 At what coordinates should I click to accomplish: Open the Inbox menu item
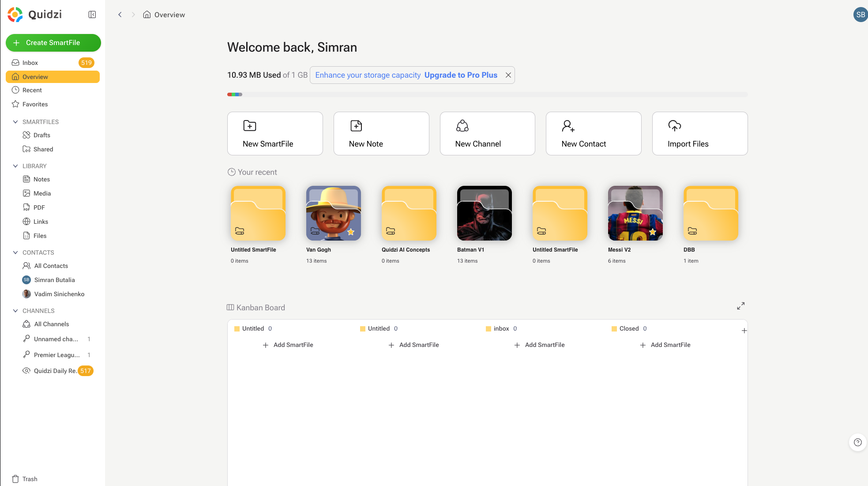click(30, 63)
